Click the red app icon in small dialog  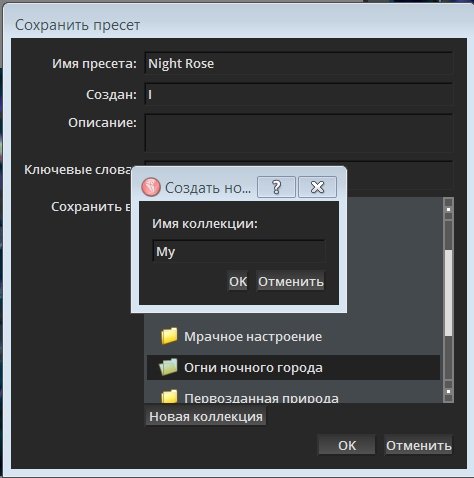pos(151,187)
